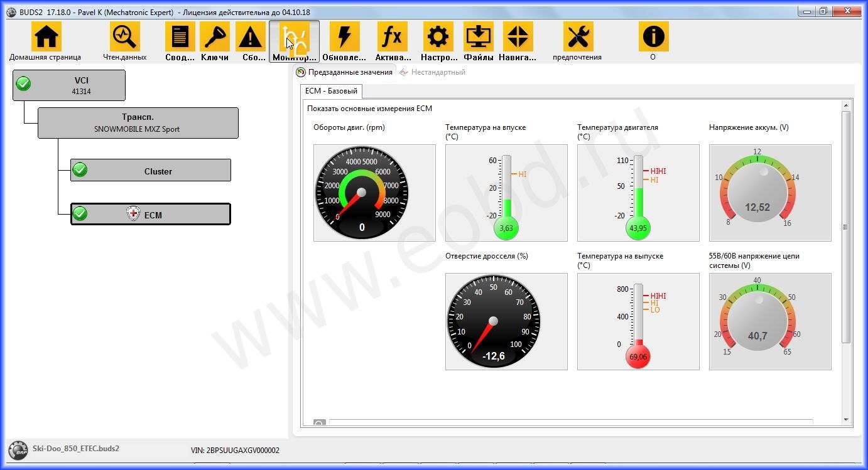Click the vertical scrollbar thumb in measurements panel
The image size is (868, 470).
pyautogui.click(x=846, y=227)
